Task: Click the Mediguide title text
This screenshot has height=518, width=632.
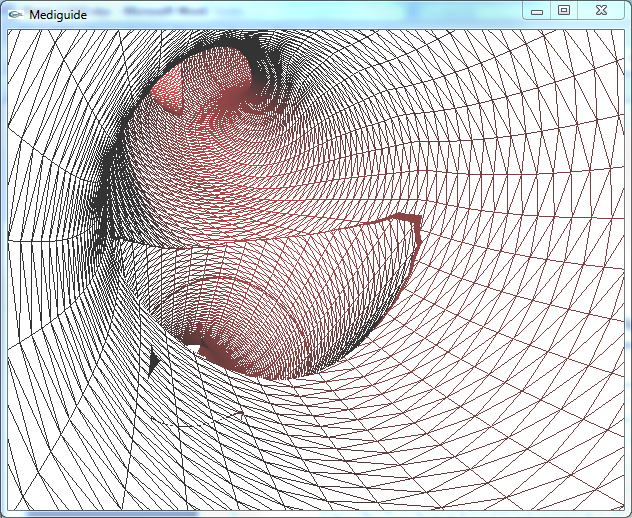Action: (x=58, y=15)
